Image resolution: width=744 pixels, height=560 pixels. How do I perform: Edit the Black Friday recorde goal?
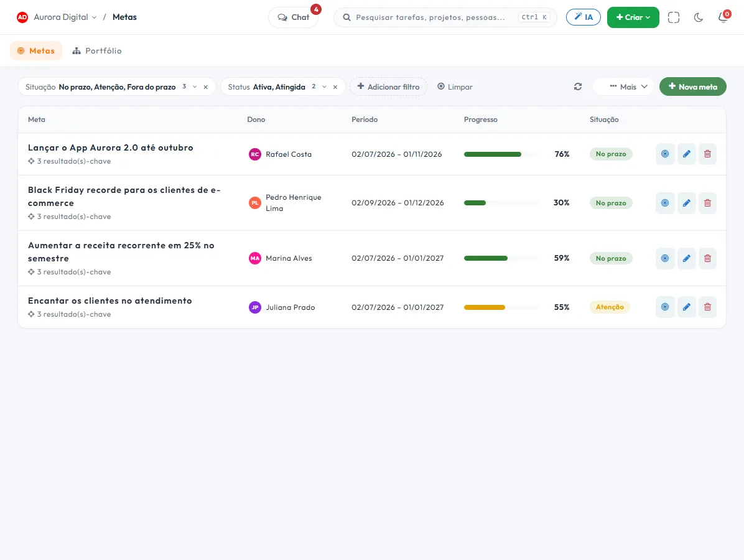687,203
